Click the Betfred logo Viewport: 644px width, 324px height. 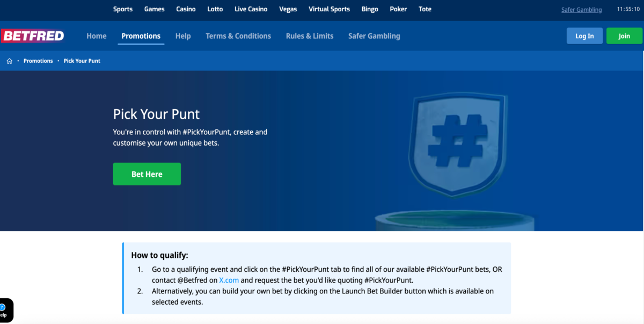[33, 36]
